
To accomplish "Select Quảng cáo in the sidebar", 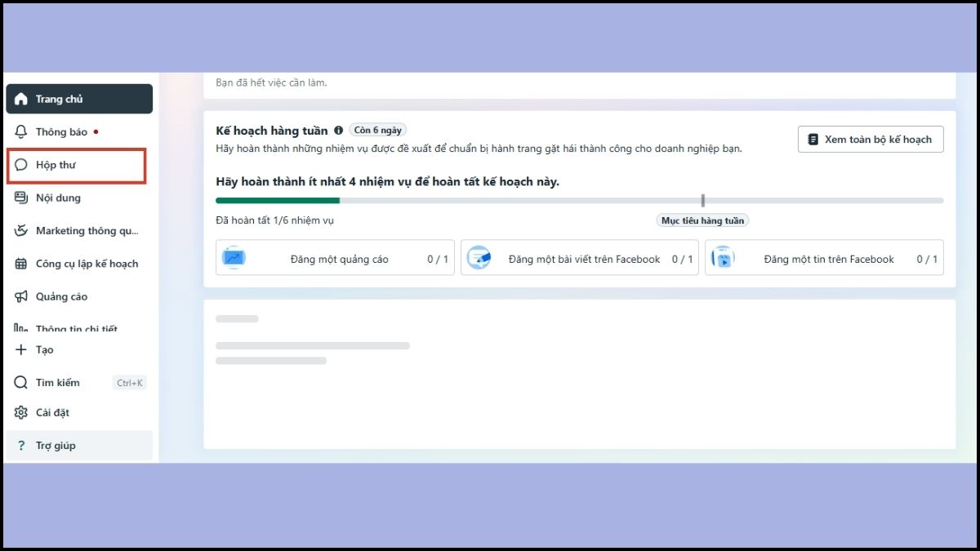I will (79, 296).
